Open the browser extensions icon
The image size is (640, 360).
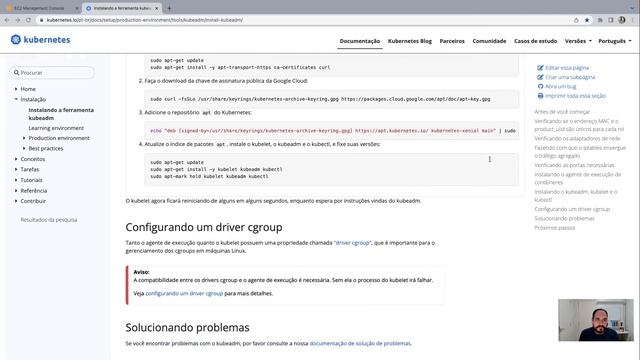point(600,20)
